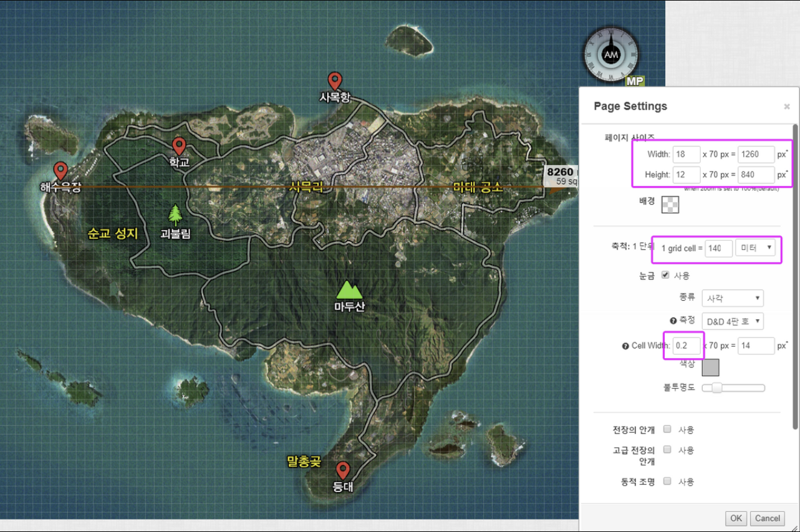Click the yellow 마태 공소 map label
This screenshot has width=800, height=532.
click(x=478, y=186)
